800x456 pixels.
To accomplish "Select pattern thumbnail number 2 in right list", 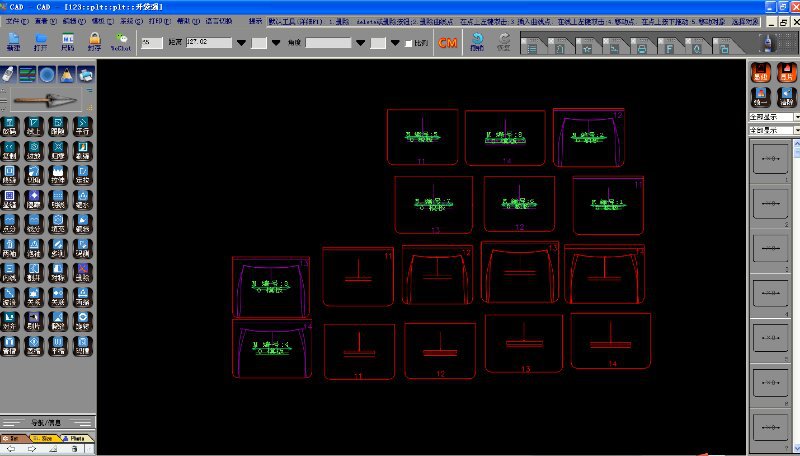I will pos(770,205).
